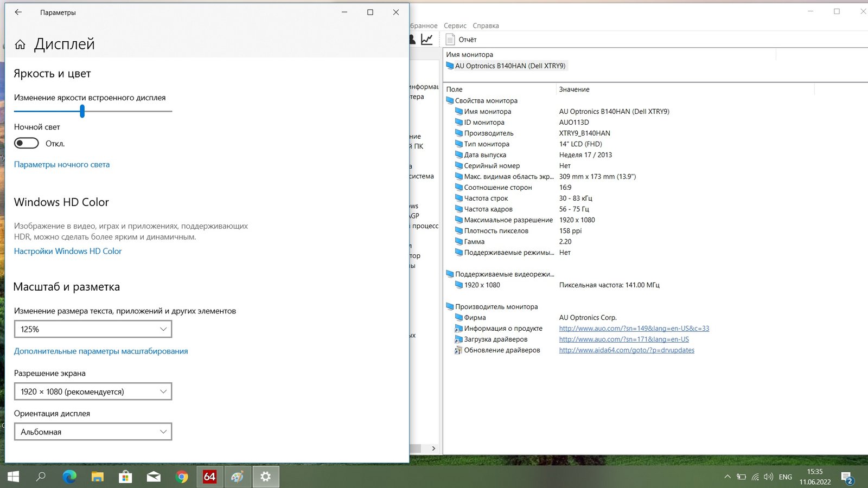Viewport: 868px width, 488px height.
Task: Click the Отчёт report button in AIDA64
Action: 461,40
